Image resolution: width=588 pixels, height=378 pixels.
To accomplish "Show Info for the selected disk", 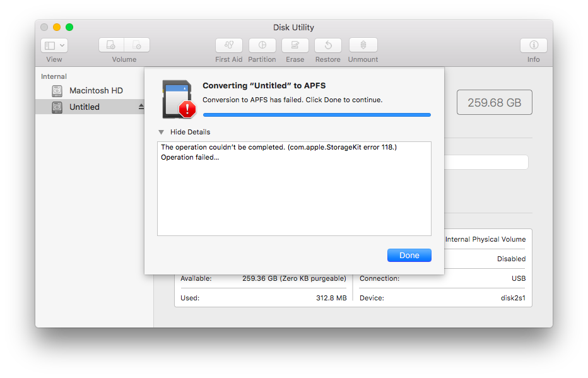I will [x=533, y=45].
